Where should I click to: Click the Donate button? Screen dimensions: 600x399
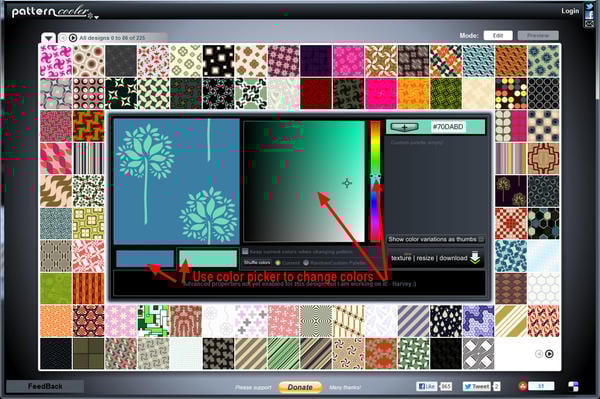(300, 387)
